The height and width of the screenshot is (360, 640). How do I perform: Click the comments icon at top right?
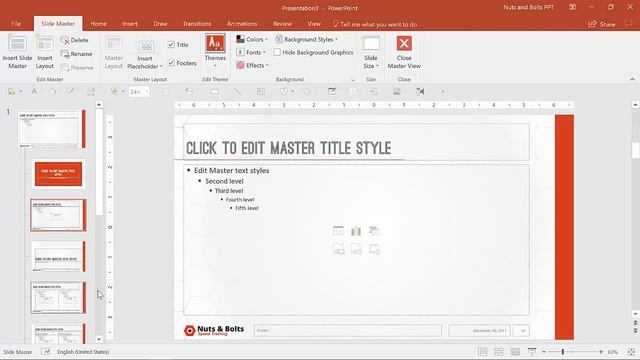(629, 24)
